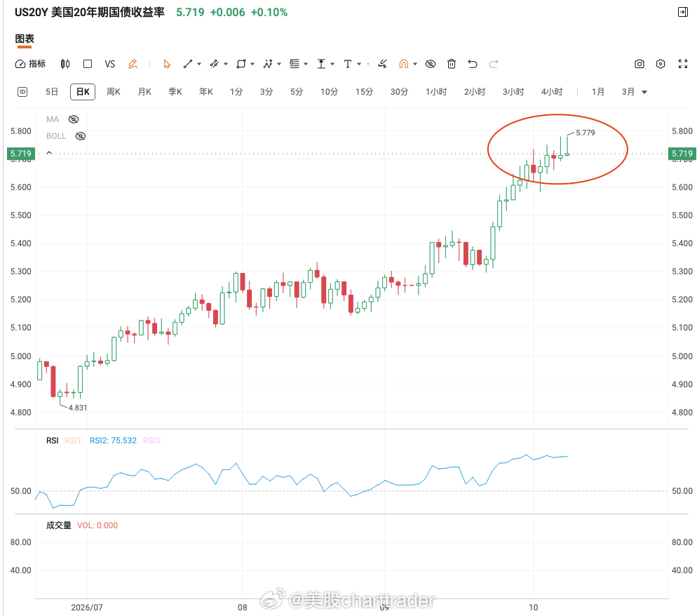Switch to 月K monthly chart
The height and width of the screenshot is (616, 697).
[x=144, y=92]
